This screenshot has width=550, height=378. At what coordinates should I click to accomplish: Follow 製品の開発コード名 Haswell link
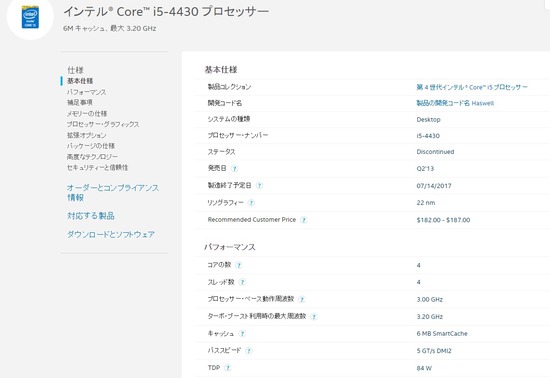click(455, 103)
